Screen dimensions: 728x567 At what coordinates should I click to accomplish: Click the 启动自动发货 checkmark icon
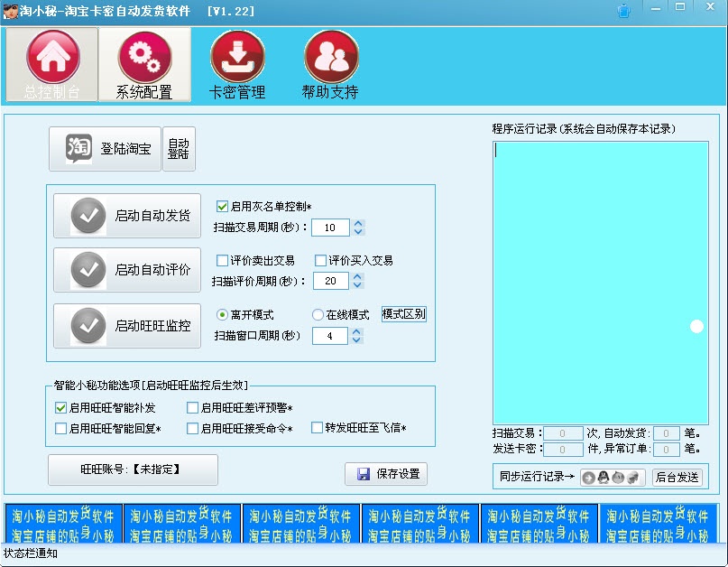(x=88, y=216)
